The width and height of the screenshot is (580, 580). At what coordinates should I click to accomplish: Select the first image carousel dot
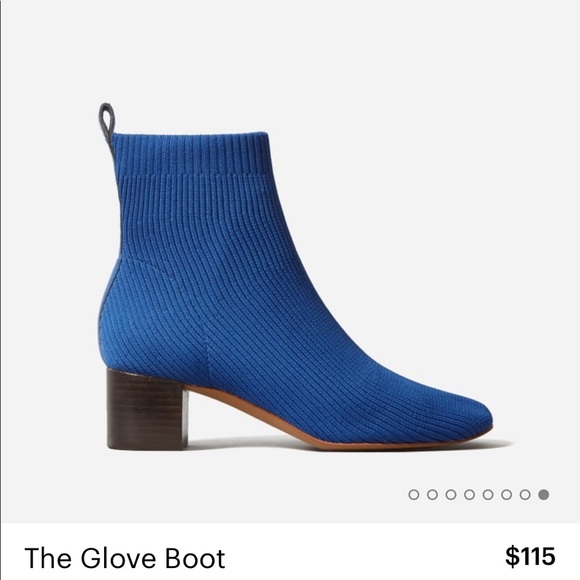414,495
